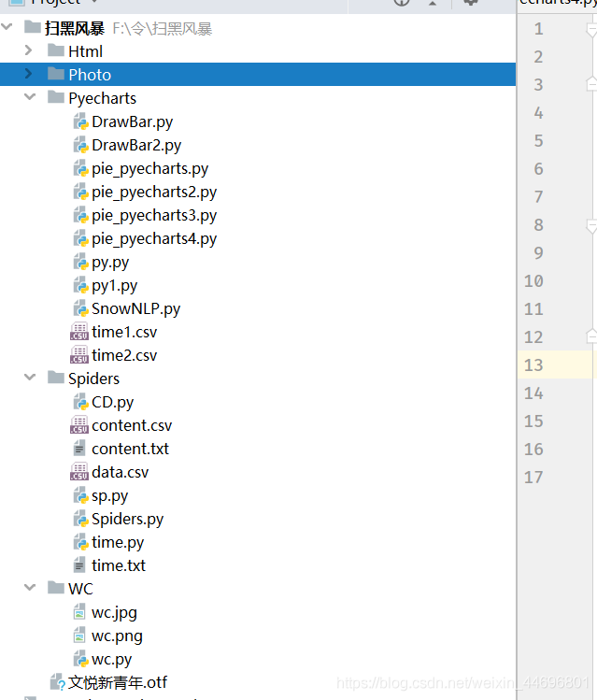
Task: Select the Spiders folder name
Action: (94, 379)
